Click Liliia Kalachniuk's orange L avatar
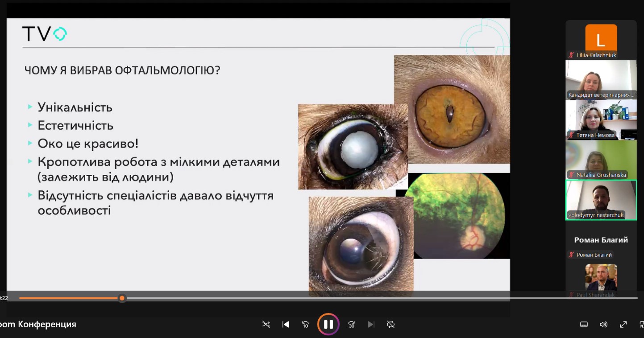Viewport: 644px width, 338px height. coord(601,39)
